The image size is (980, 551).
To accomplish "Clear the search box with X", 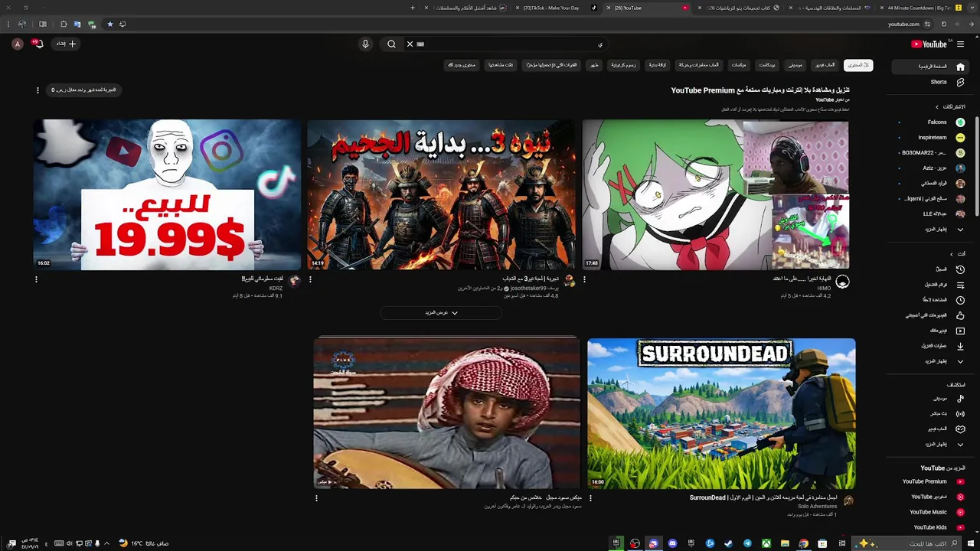I will tap(410, 44).
